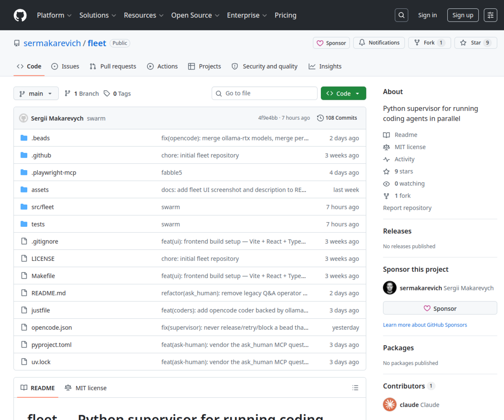The width and height of the screenshot is (504, 420).
Task: Focus the Go to file search field
Action: tap(264, 93)
